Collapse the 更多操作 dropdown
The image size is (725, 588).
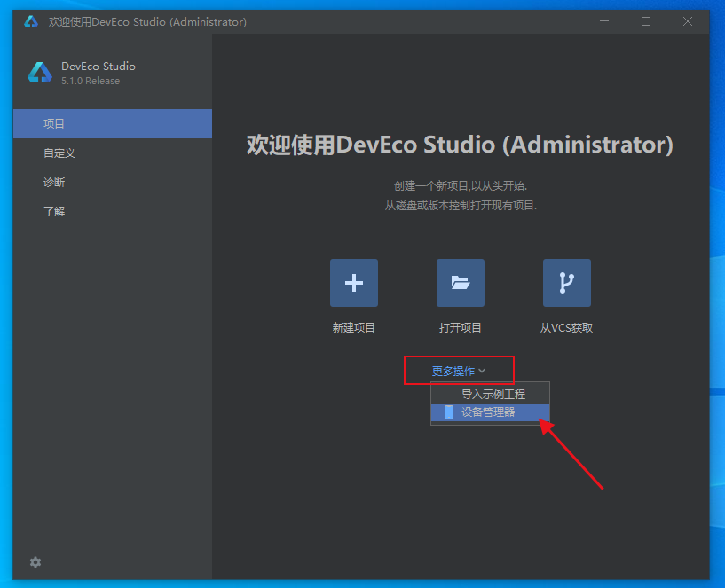point(459,371)
